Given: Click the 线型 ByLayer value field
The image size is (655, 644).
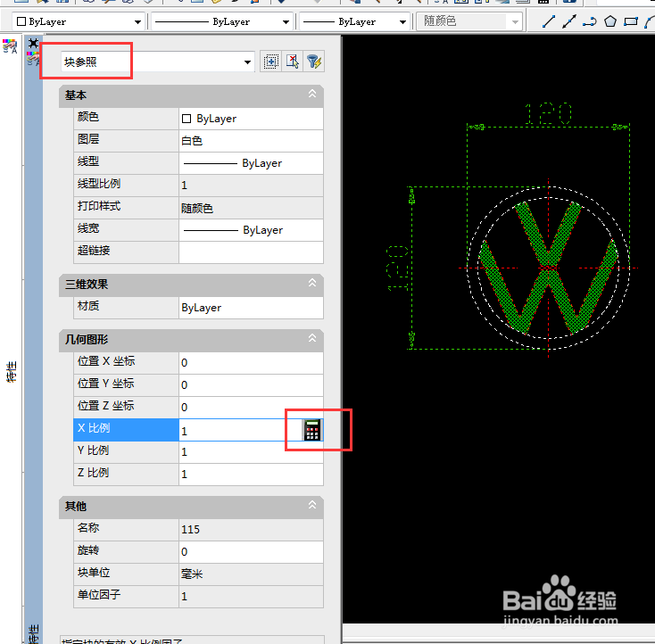Looking at the screenshot, I should coord(251,163).
